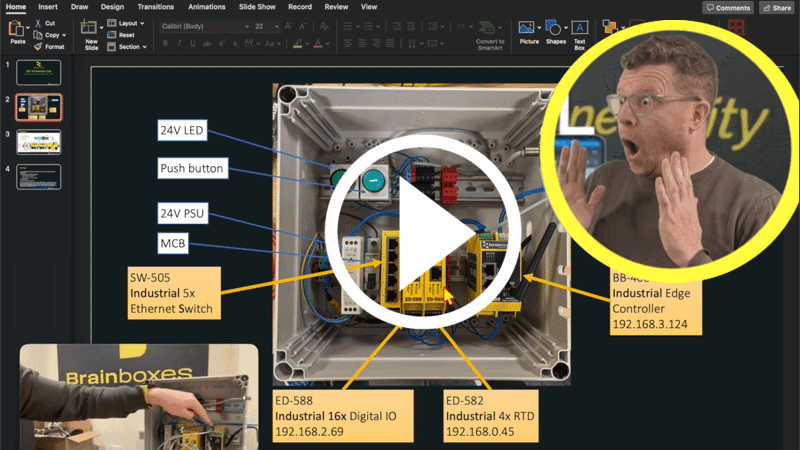Open the Calibri (Body) font name box
This screenshot has width=800, height=450.
(x=200, y=25)
